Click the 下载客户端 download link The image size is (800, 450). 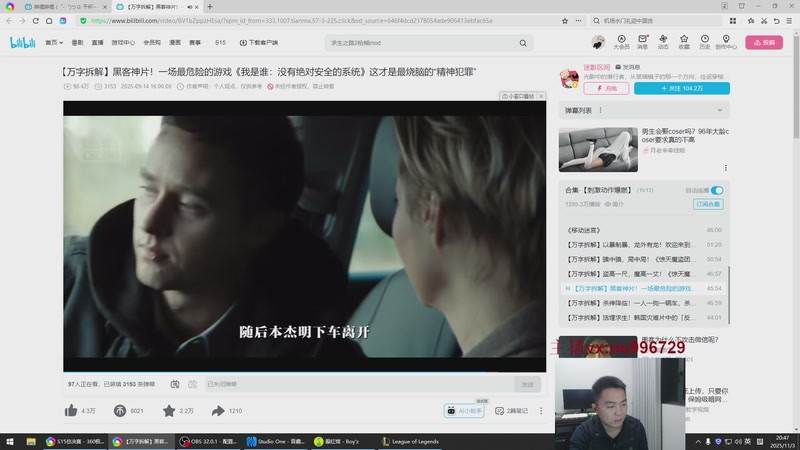[x=259, y=43]
